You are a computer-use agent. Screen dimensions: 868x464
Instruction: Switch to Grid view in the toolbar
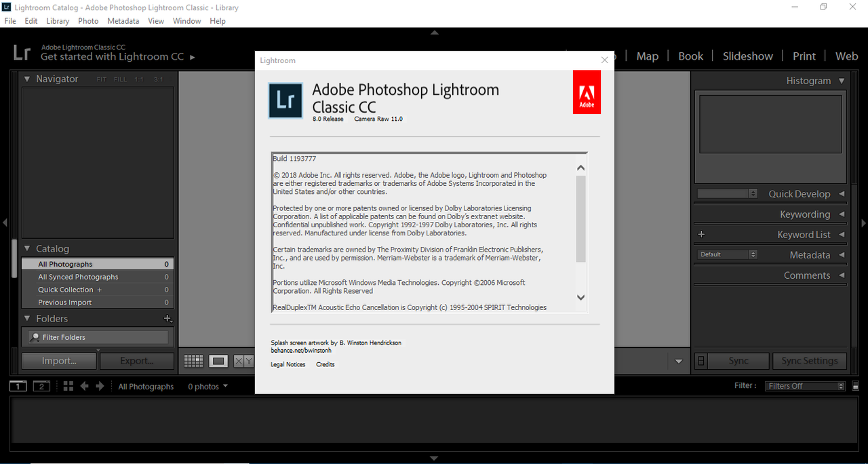point(193,361)
